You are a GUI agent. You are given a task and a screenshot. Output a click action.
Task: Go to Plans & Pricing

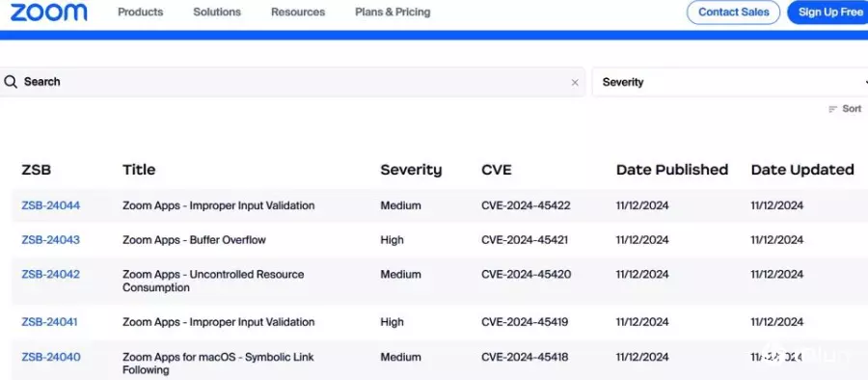point(393,12)
